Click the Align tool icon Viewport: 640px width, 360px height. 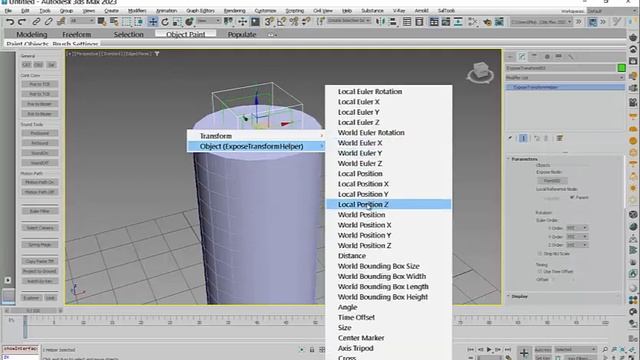click(393, 22)
